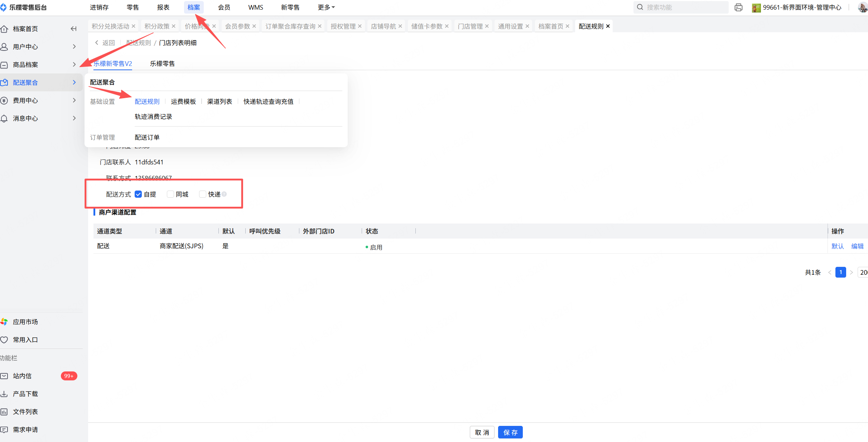Close the 门店管理 tab
Viewport: 868px width, 442px height.
[x=487, y=26]
